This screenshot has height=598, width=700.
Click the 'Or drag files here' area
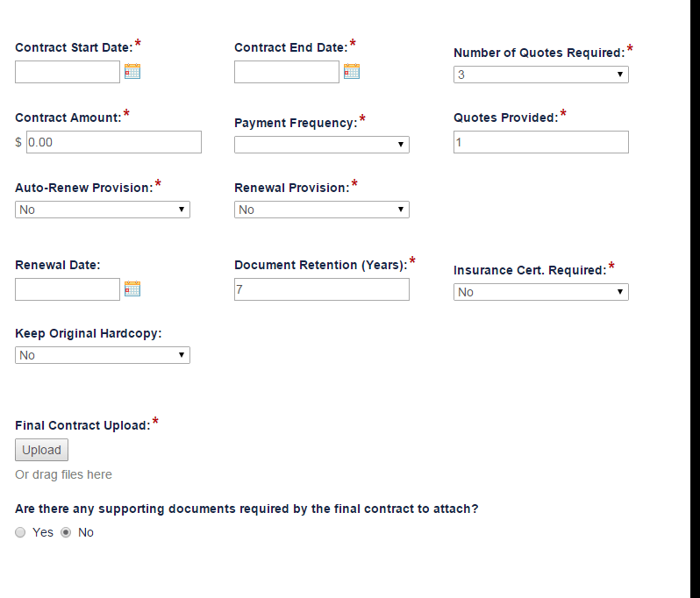point(63,474)
